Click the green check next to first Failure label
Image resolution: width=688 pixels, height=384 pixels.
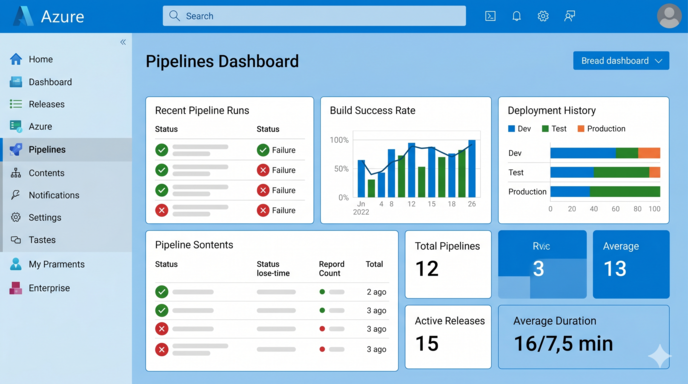tap(263, 150)
